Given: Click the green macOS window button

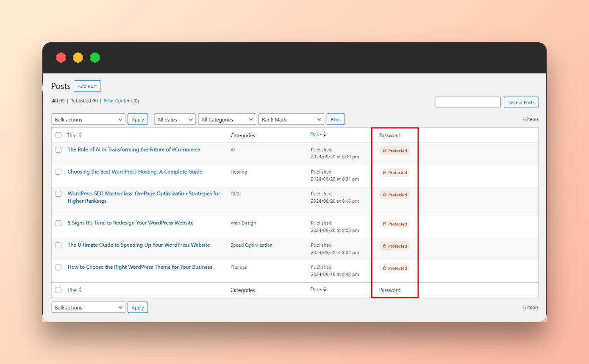Looking at the screenshot, I should point(95,58).
